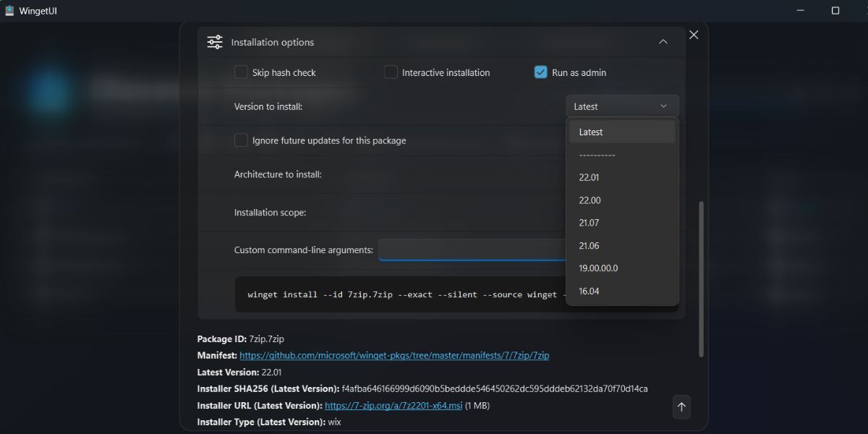Uncheck the Run as admin checkbox
868x434 pixels.
[x=540, y=72]
